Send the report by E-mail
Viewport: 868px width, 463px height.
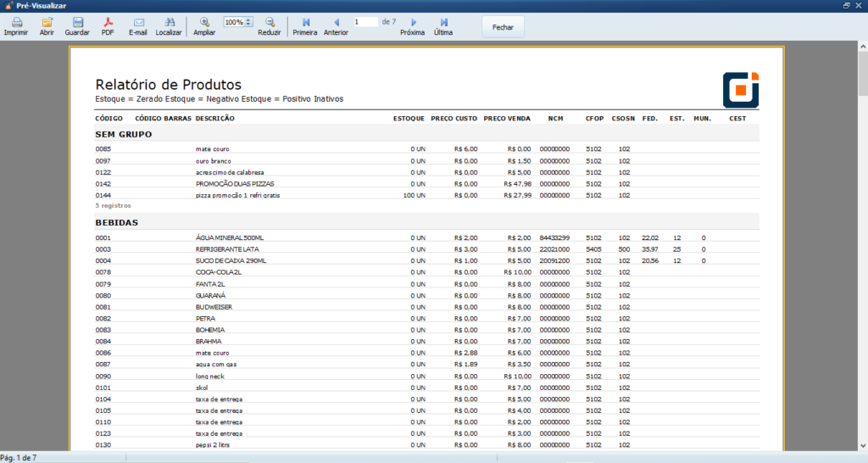pyautogui.click(x=137, y=25)
